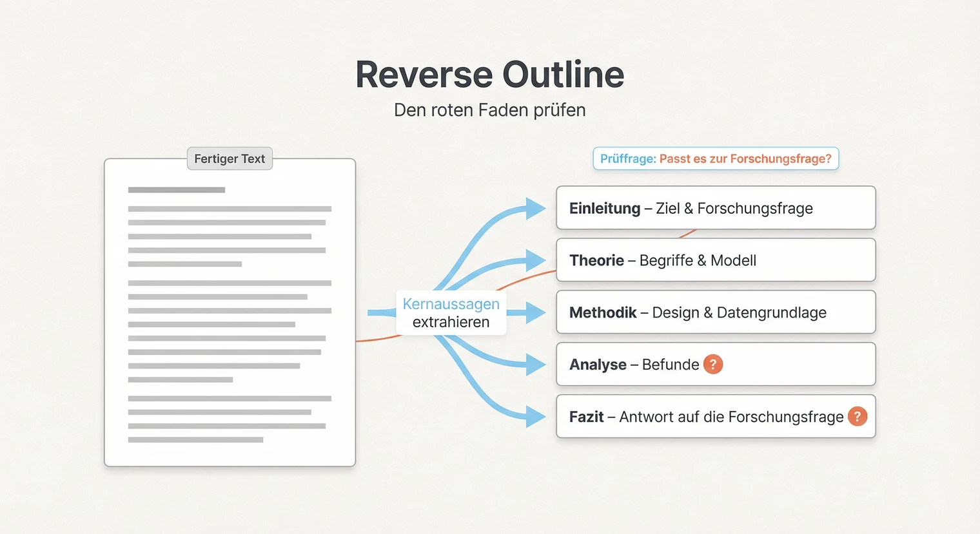Click the blue arrow pointing to Methodik

[x=534, y=313]
